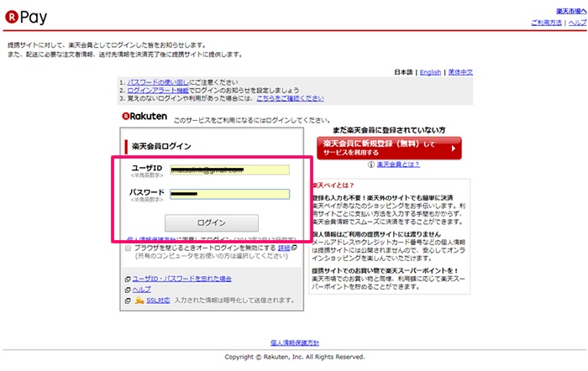Open the ヘルプ link in top-right header

click(x=578, y=23)
